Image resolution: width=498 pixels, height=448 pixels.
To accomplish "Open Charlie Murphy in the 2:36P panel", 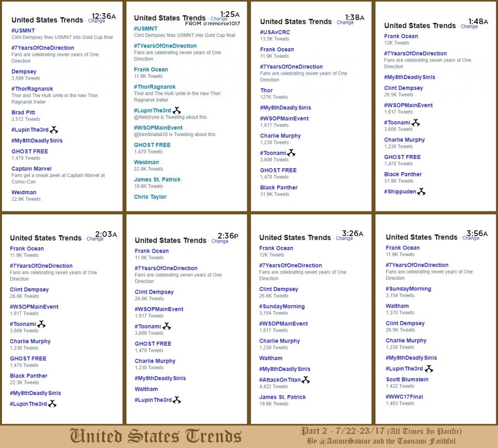I will (155, 361).
